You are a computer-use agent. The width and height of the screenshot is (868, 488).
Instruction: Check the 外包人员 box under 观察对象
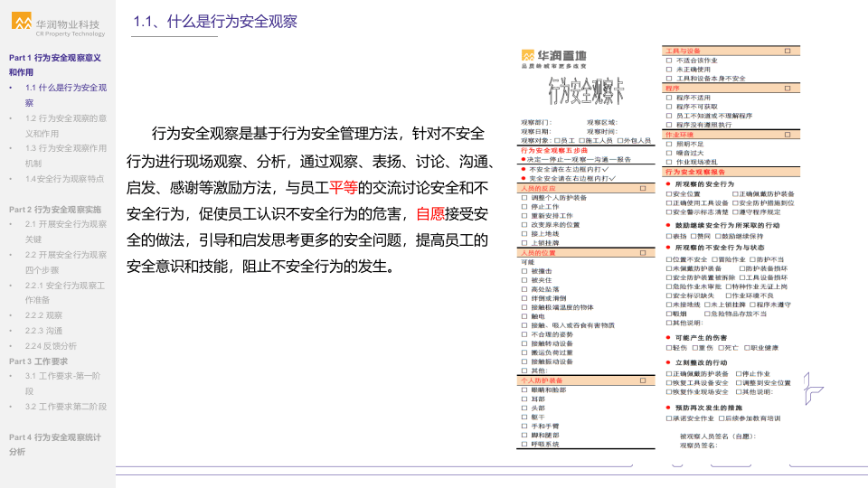[620, 141]
